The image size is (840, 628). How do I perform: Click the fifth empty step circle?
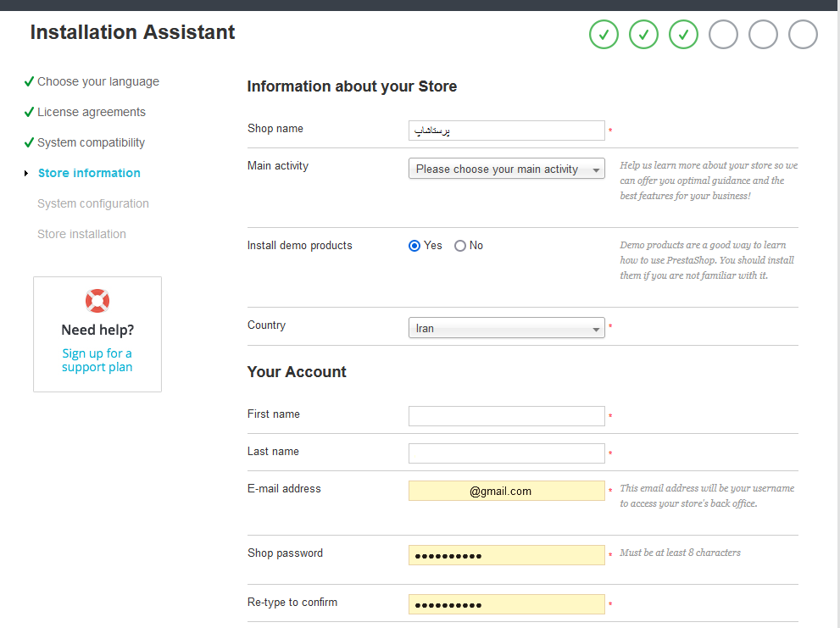[763, 34]
